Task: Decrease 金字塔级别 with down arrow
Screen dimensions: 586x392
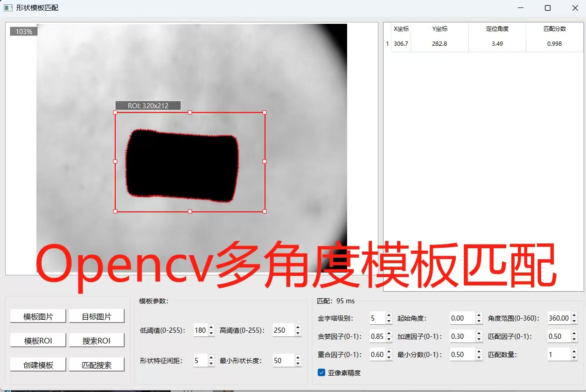Action: point(389,321)
